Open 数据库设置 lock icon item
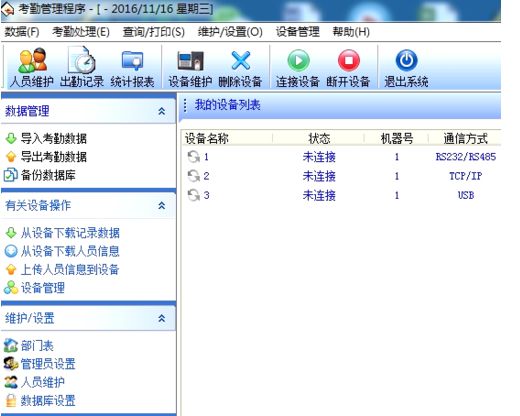Screen dimensions: 520x416 [48, 400]
